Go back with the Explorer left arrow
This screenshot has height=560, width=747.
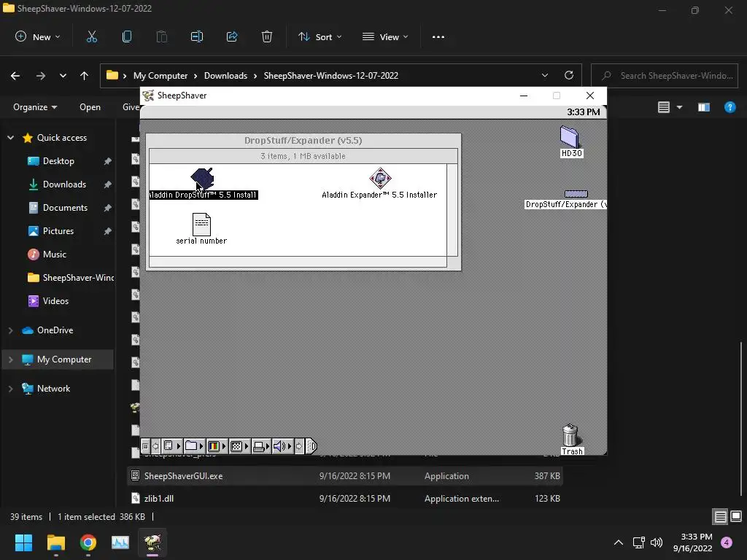(15, 76)
